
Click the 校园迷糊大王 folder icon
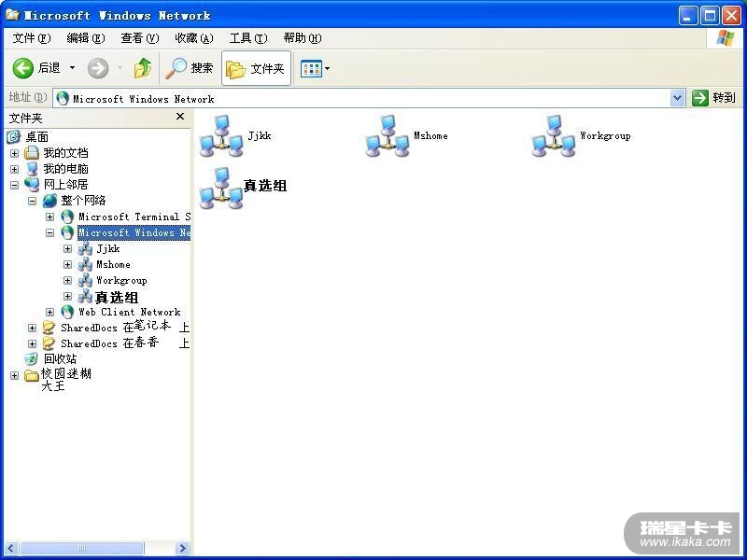point(32,376)
